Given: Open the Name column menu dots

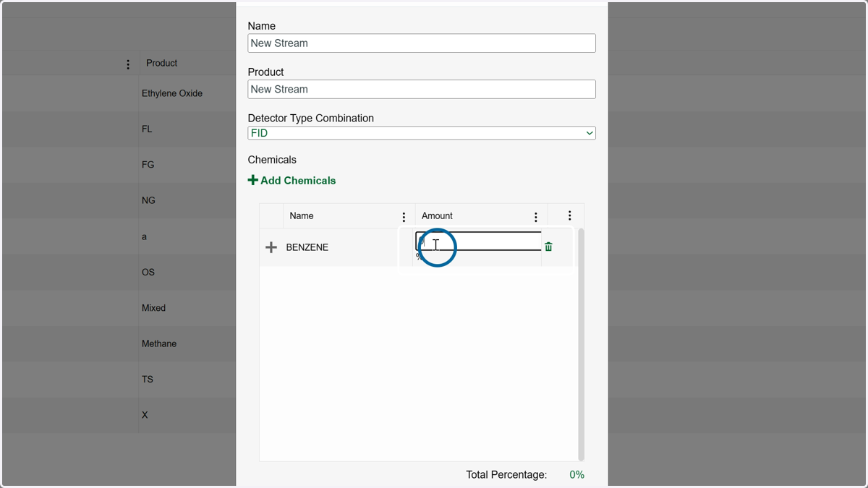Looking at the screenshot, I should click(404, 217).
